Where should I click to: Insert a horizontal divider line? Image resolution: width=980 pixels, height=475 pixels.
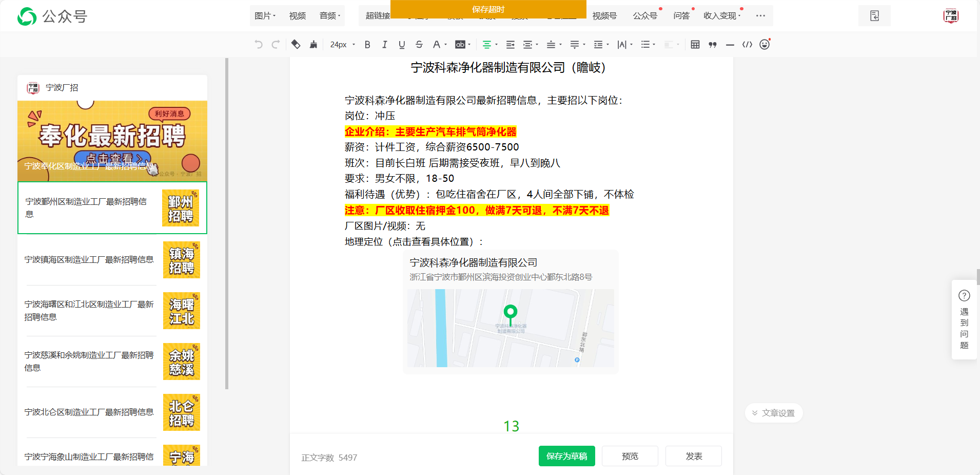coord(730,45)
